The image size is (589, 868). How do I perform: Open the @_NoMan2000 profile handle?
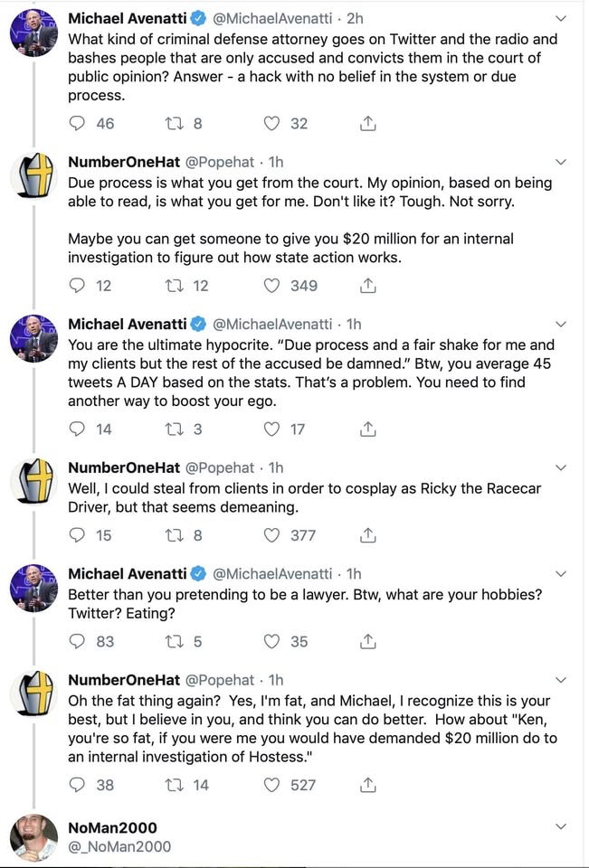point(119,846)
